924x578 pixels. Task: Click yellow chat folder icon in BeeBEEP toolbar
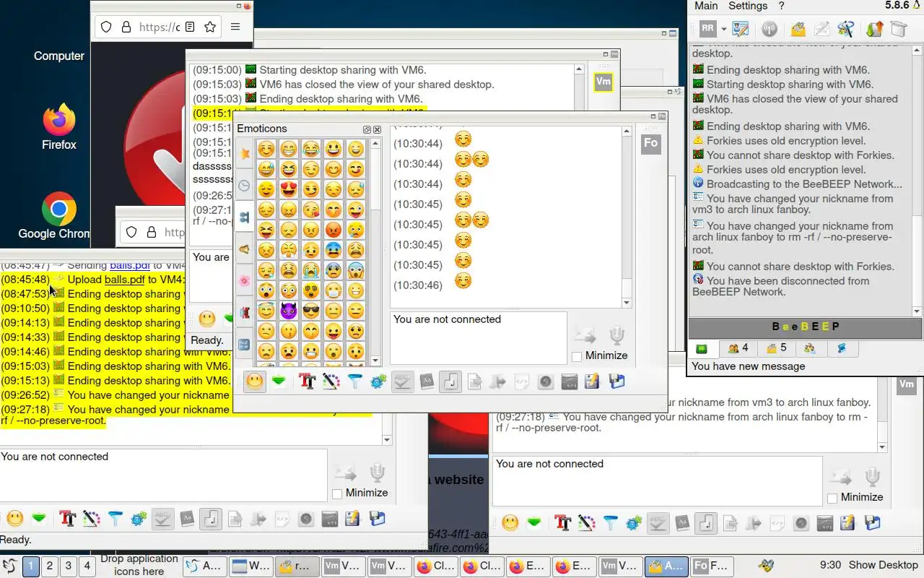[x=798, y=29]
